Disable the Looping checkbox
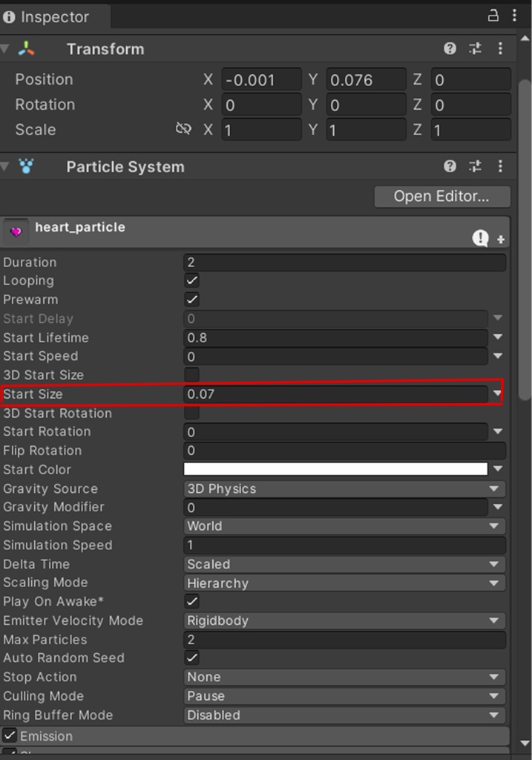This screenshot has height=760, width=532. [192, 281]
